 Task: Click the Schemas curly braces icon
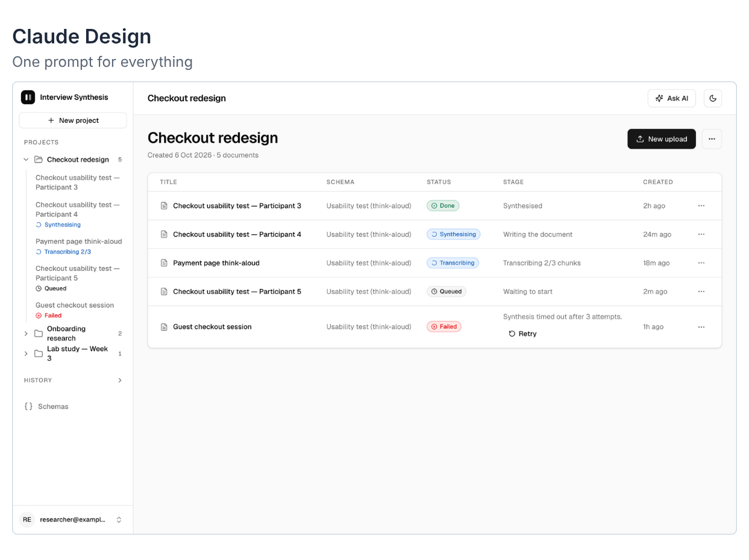(x=28, y=406)
